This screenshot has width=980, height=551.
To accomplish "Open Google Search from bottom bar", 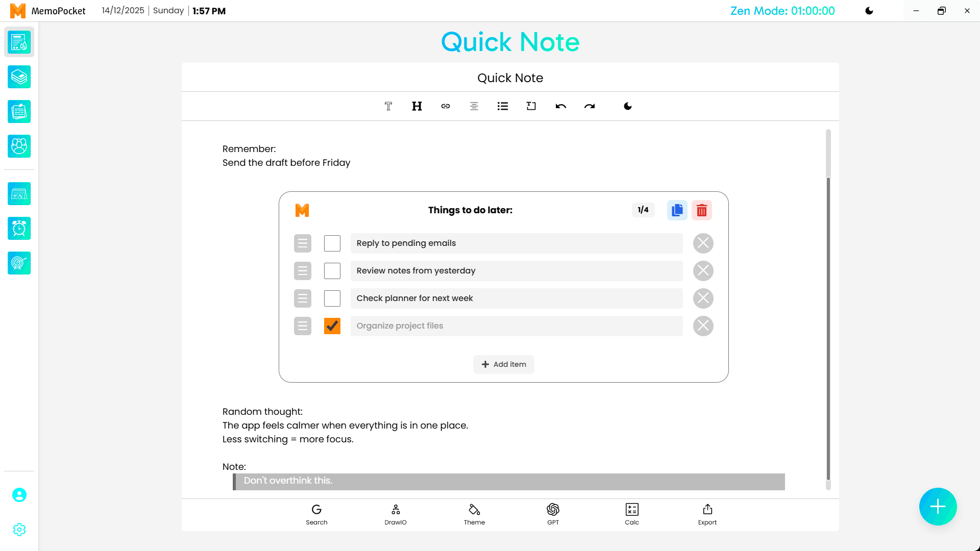I will tap(316, 514).
